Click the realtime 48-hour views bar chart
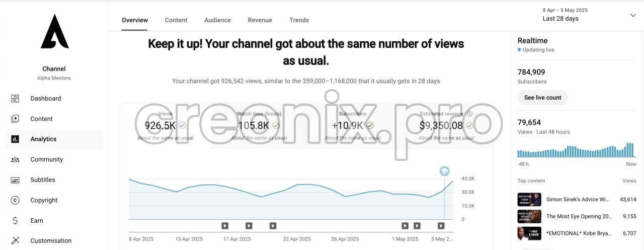The height and width of the screenshot is (250, 644). (x=577, y=150)
